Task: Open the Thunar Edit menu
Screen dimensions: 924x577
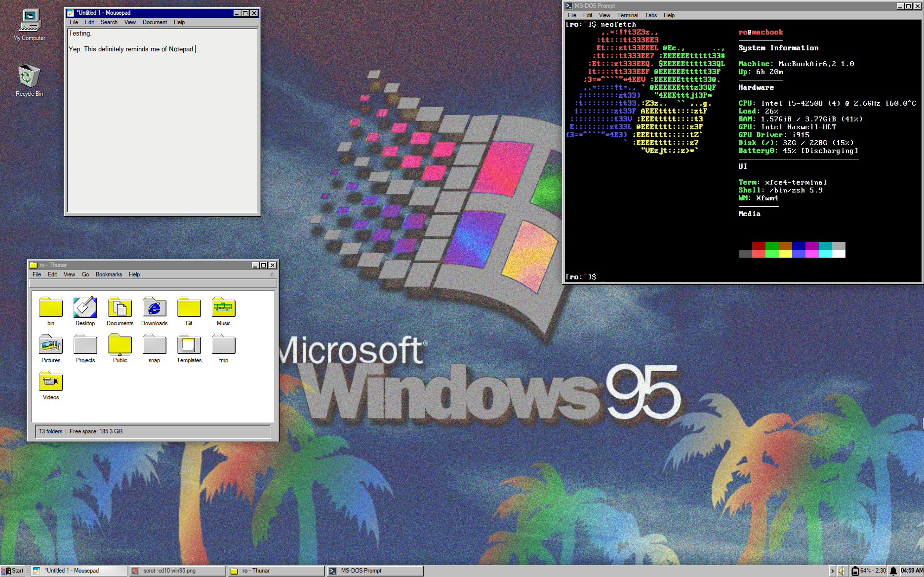Action: click(52, 274)
